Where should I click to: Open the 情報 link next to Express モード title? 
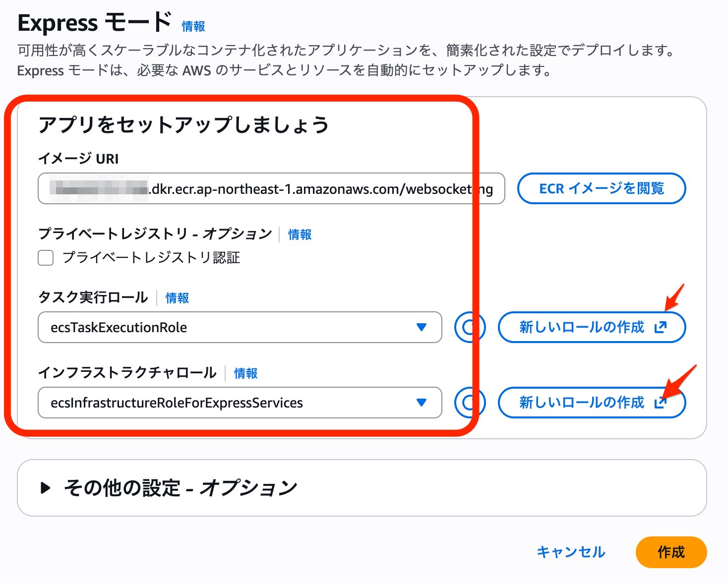pyautogui.click(x=193, y=26)
